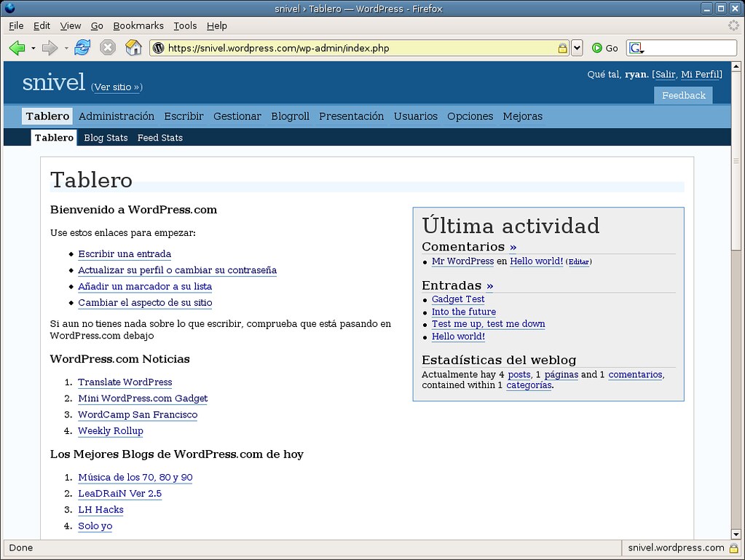
Task: Open the Edit menu
Action: click(42, 25)
